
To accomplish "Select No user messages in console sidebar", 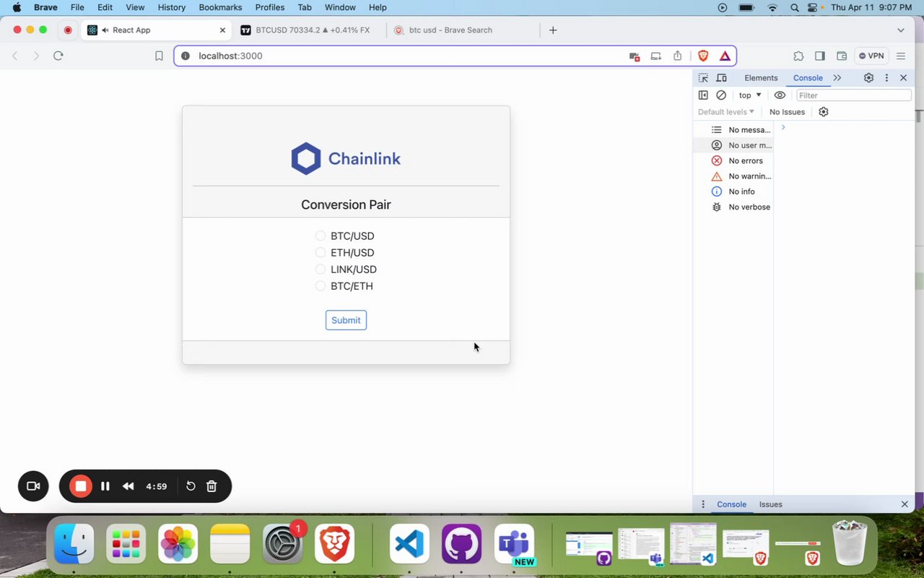I will tap(733, 145).
